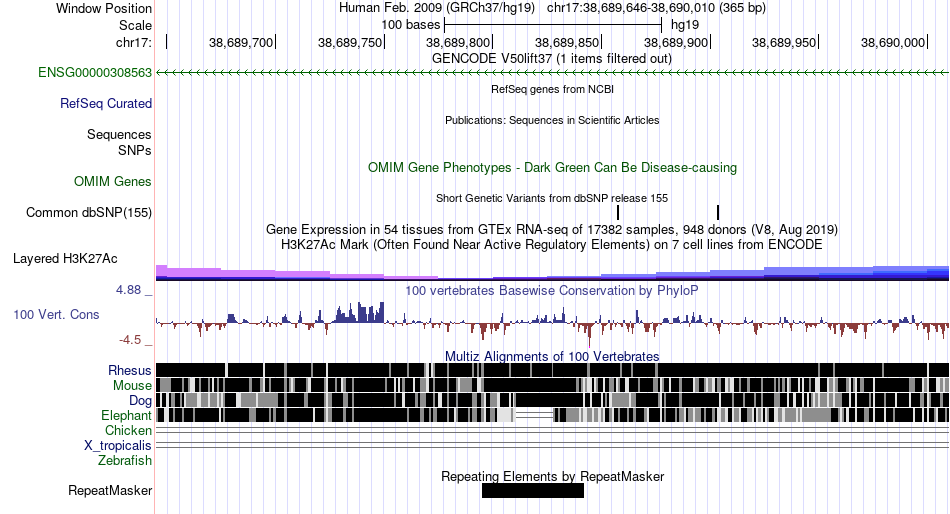Viewport: 950px width, 514px height.
Task: Click Repeating Elements by RepeatMasker title
Action: [552, 476]
